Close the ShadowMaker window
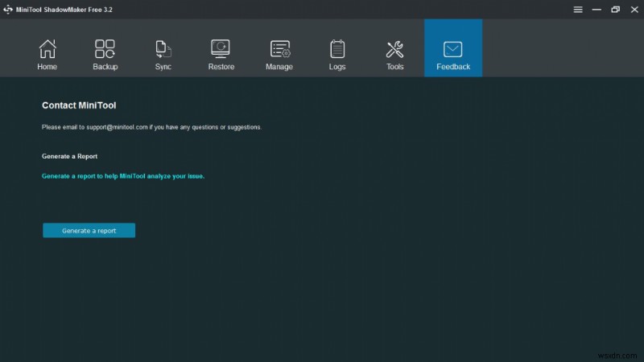 pos(634,10)
